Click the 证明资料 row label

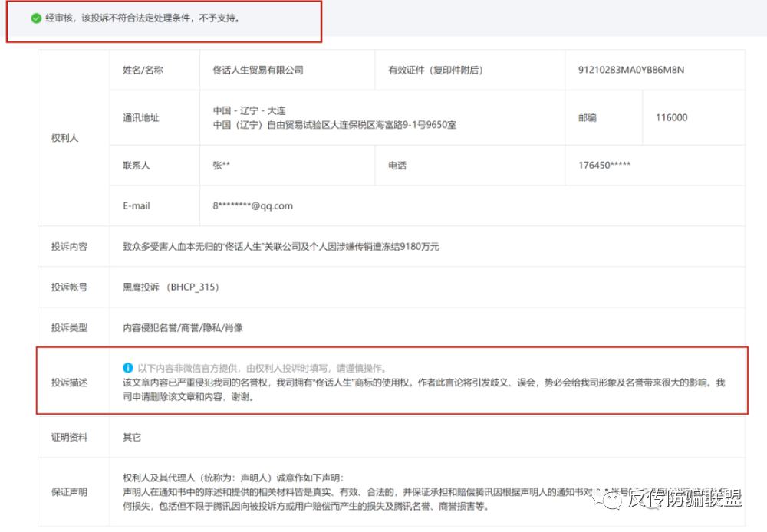click(69, 437)
